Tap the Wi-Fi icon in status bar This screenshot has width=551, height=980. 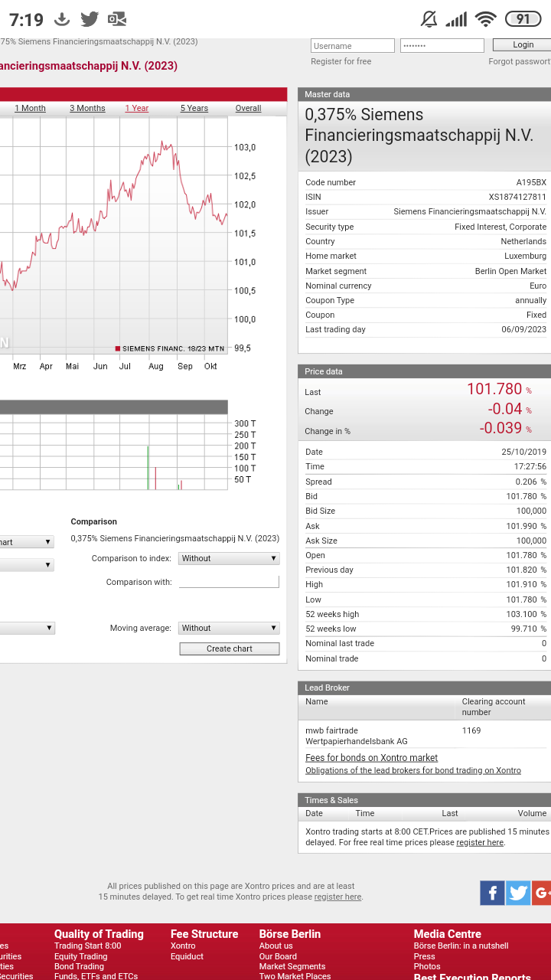485,19
